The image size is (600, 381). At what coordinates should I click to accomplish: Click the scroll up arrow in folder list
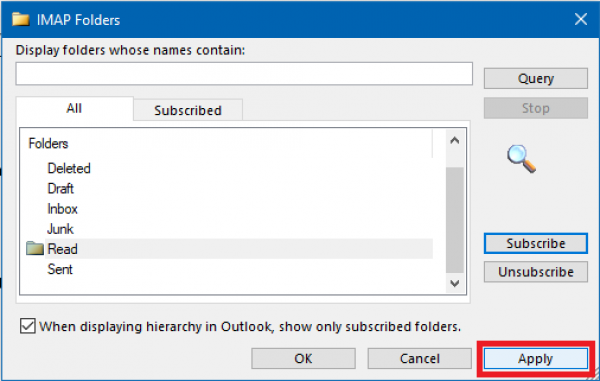coord(455,140)
